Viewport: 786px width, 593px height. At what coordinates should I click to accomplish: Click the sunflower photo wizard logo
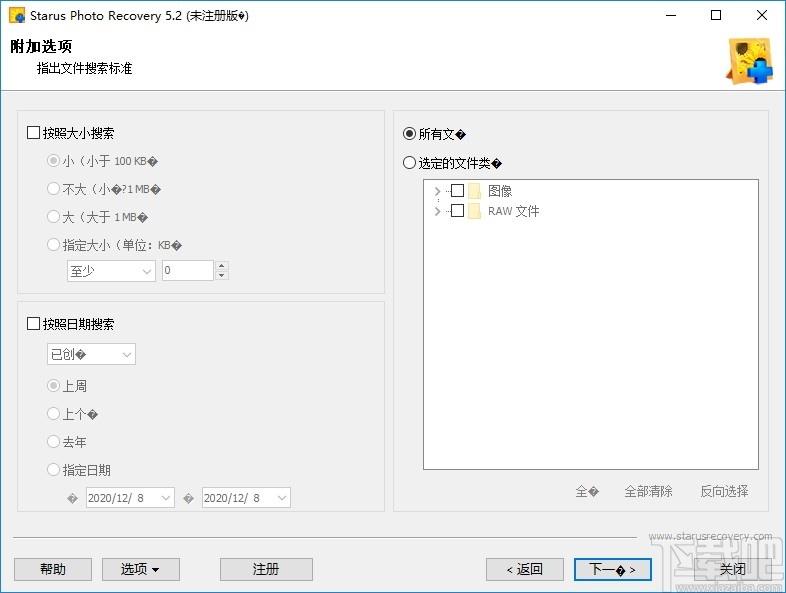pos(749,61)
